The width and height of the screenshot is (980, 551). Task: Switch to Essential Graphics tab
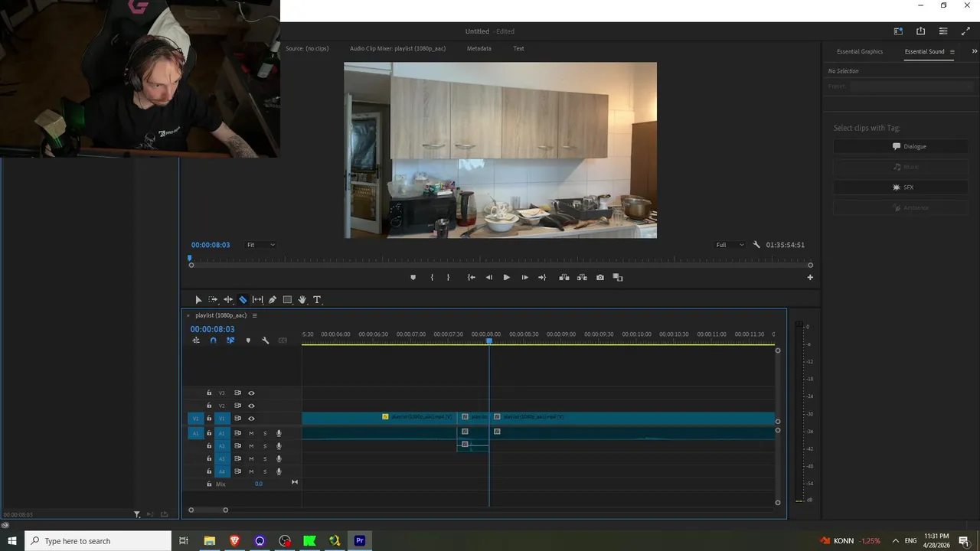(860, 52)
